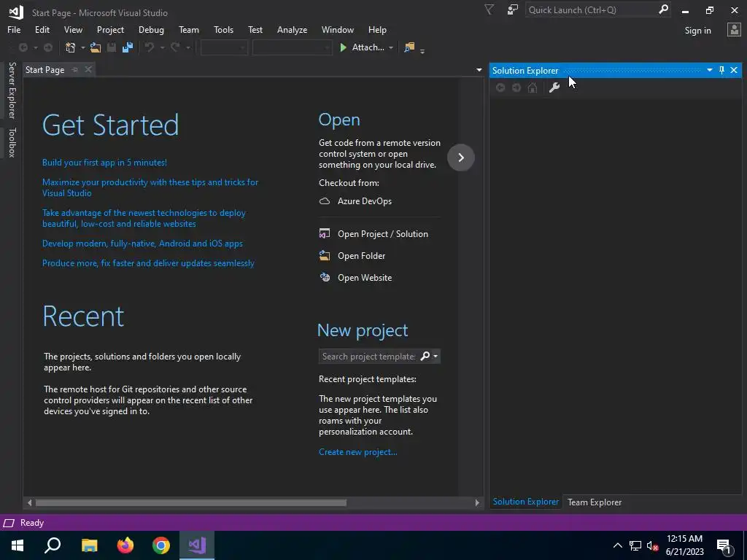Open the Action Center notifications icon
This screenshot has height=560, width=747.
pos(724,545)
